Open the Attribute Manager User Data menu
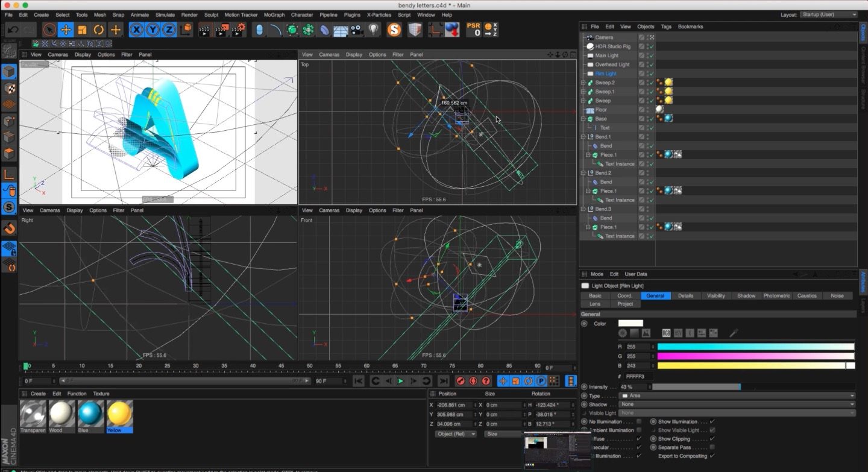The width and height of the screenshot is (868, 472). click(x=635, y=274)
